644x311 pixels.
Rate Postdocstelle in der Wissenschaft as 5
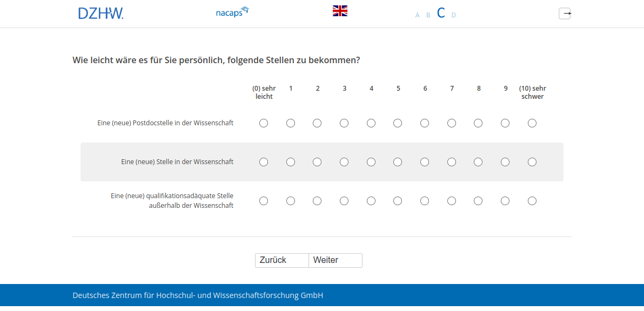pyautogui.click(x=398, y=123)
